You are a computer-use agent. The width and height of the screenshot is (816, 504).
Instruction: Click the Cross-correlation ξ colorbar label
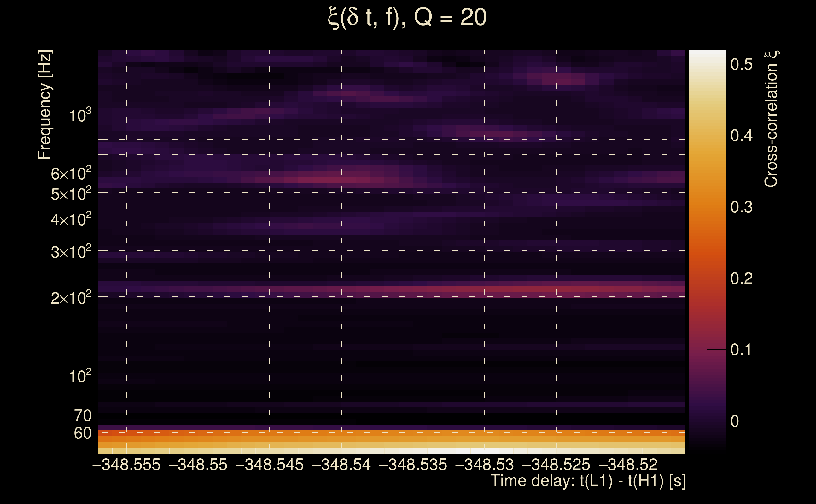click(771, 119)
